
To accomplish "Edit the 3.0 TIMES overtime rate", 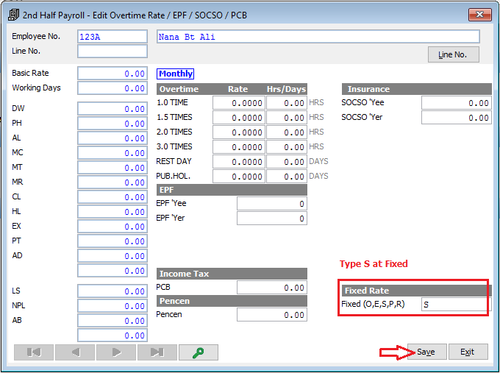I will (x=239, y=147).
